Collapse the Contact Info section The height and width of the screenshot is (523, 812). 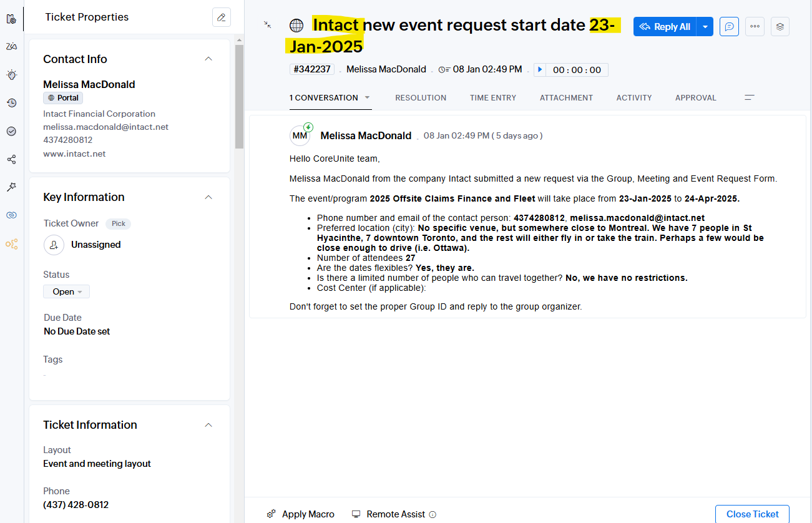tap(208, 59)
